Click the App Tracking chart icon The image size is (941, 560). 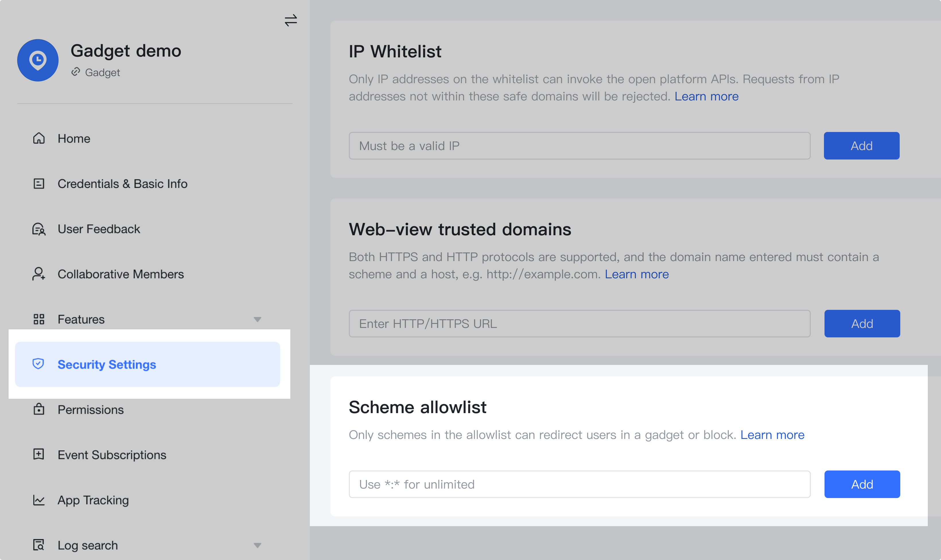click(39, 500)
